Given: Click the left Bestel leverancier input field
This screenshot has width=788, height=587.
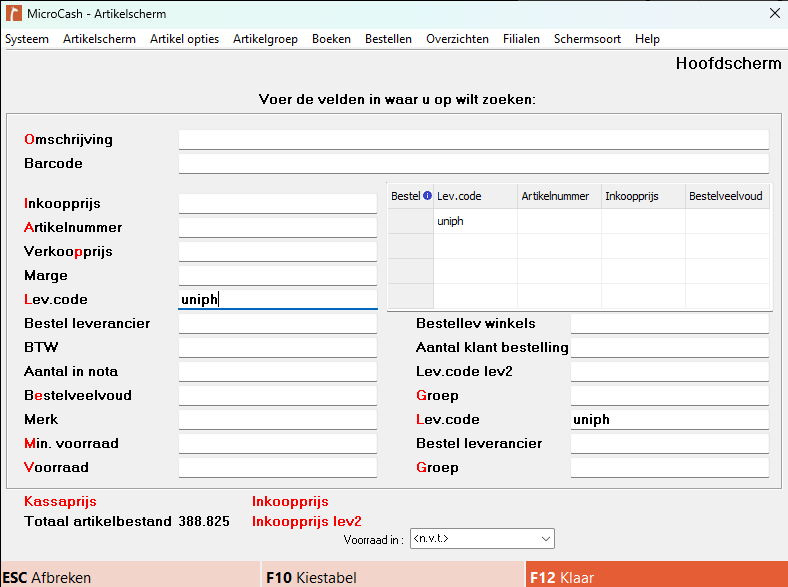Looking at the screenshot, I should pos(277,324).
